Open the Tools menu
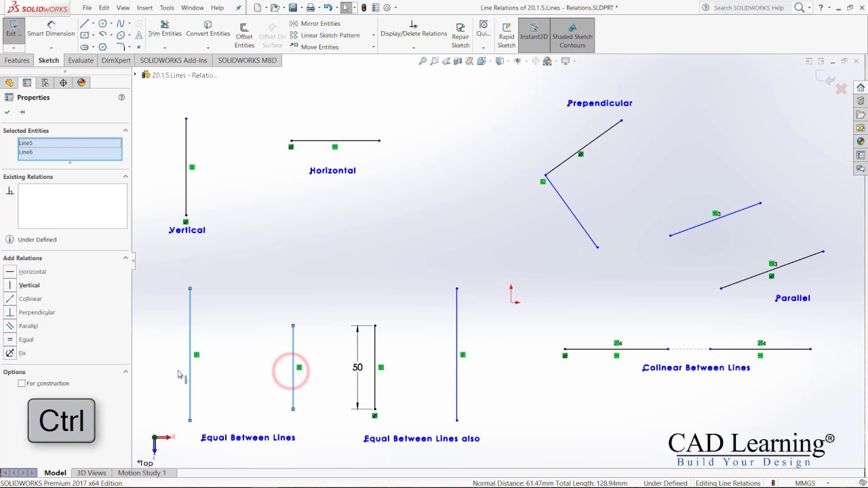Viewport: 868px width, 488px height. [167, 7]
